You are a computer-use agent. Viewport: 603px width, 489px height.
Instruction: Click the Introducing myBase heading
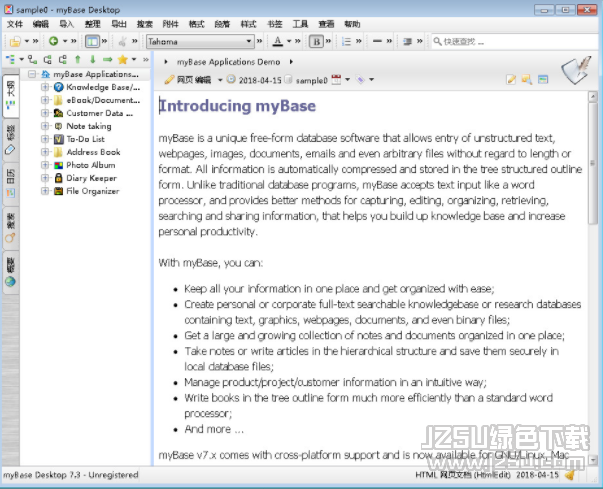coord(237,106)
